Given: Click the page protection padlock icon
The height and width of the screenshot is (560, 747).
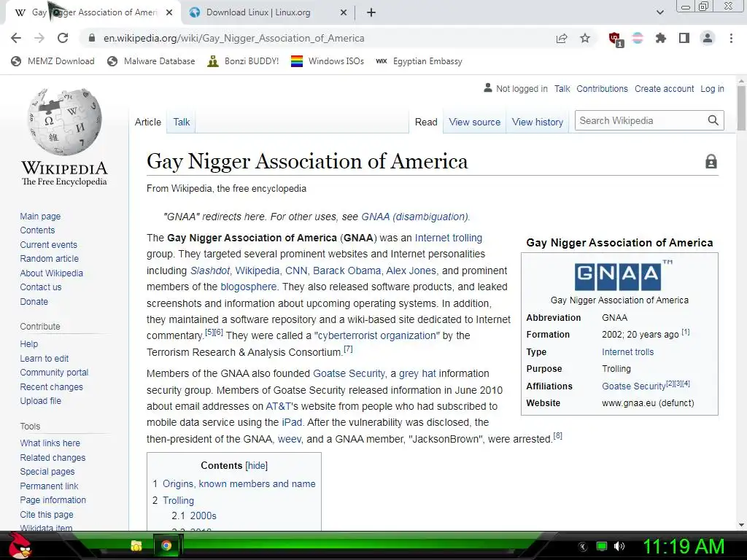Looking at the screenshot, I should click(711, 161).
